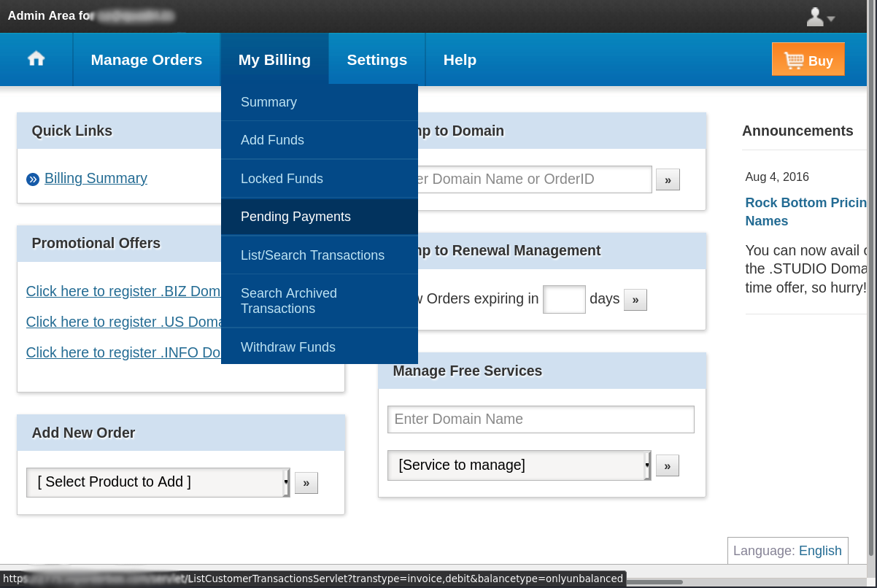Viewport: 877px width, 588px height.
Task: Open the user account profile icon
Action: tap(819, 17)
